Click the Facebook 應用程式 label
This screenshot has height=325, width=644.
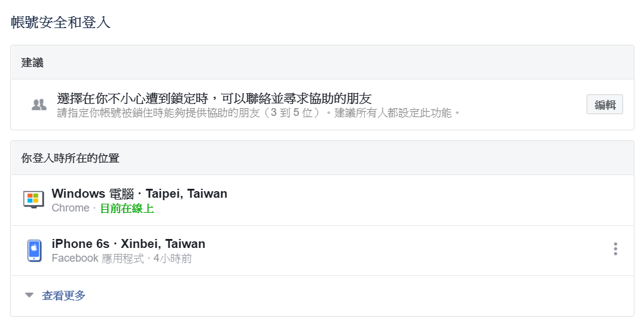click(x=97, y=259)
